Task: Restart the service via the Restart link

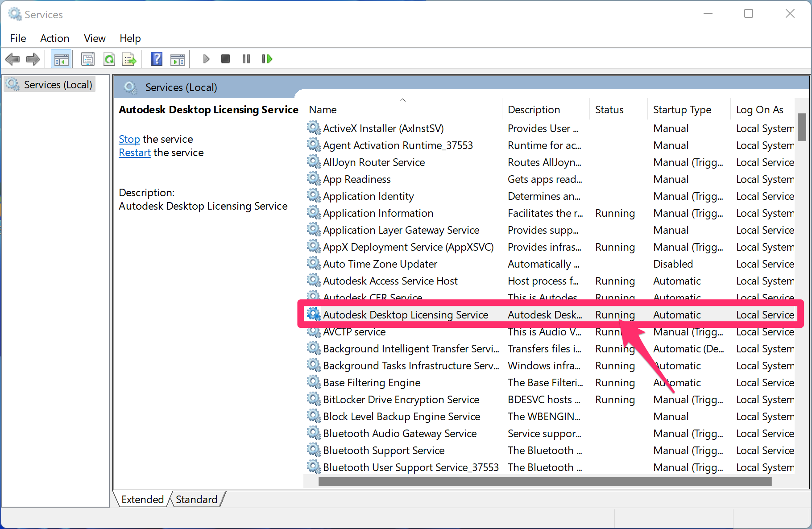Action: pos(134,152)
